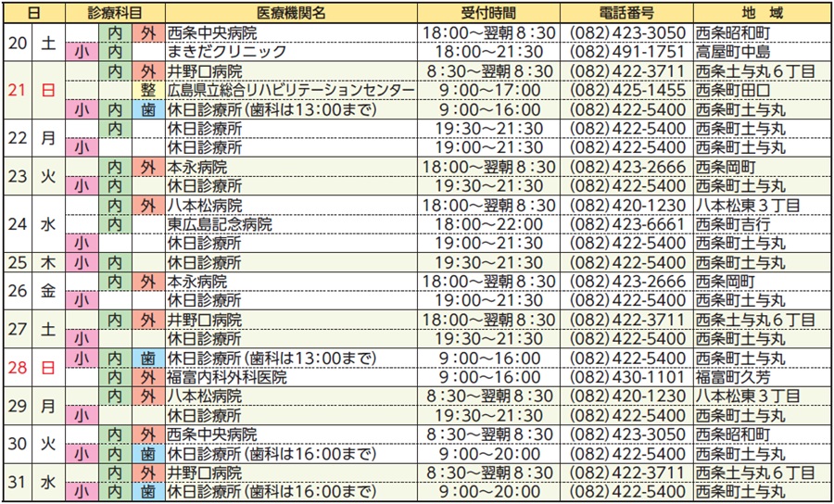Click the 18:00〜22:00 reception time cell
Screen dimensions: 834x504
point(488,223)
